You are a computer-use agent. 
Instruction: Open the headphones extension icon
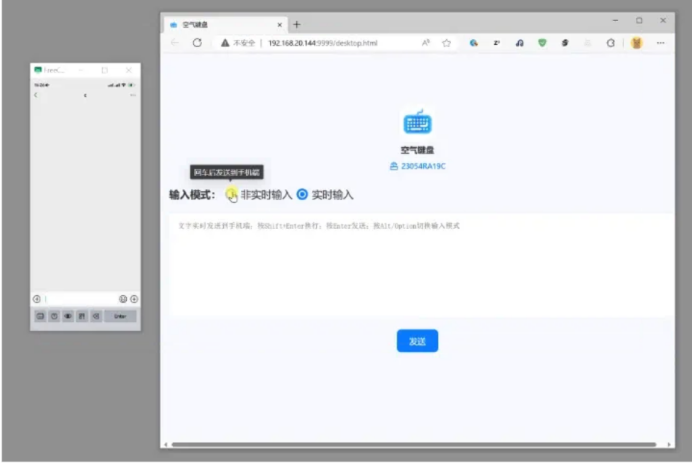[x=519, y=43]
